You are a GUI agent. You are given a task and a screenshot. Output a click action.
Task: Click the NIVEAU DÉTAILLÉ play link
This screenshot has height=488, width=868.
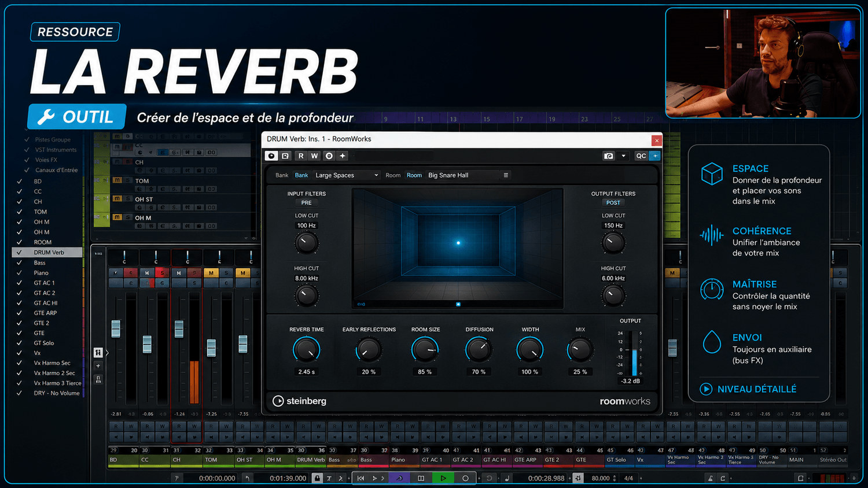point(749,389)
